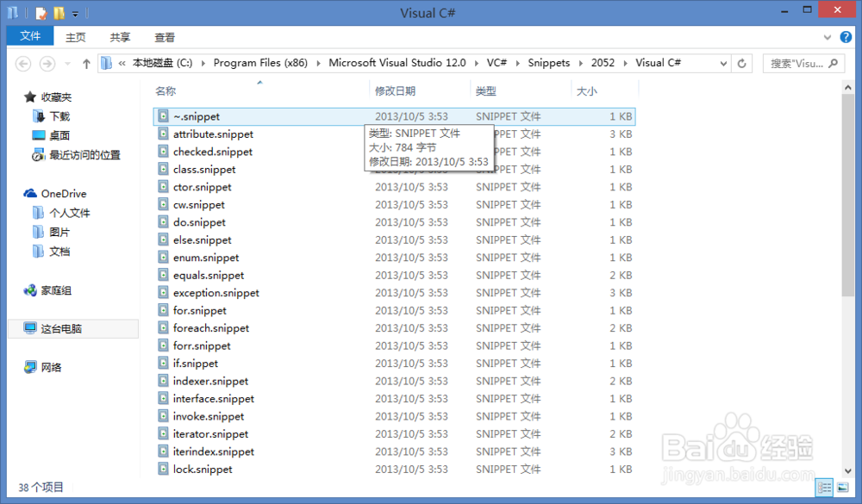Viewport: 862px width, 504px height.
Task: Sort by the 名称 column header
Action: point(166,90)
